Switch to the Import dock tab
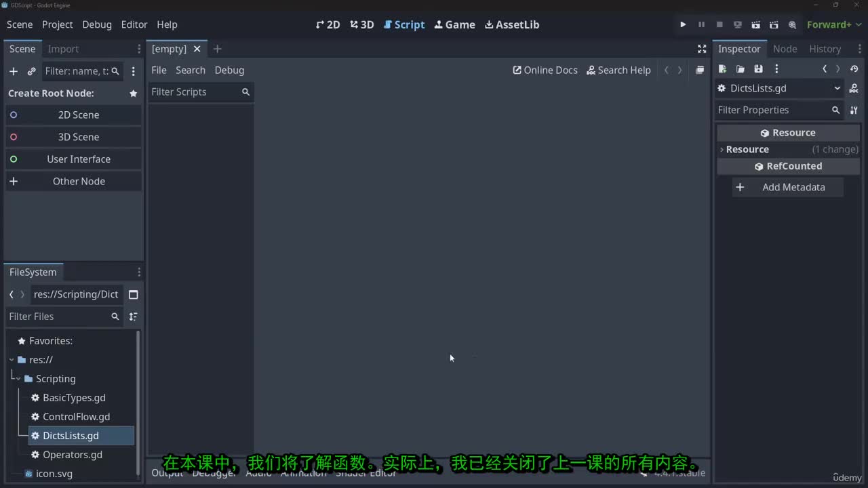This screenshot has width=868, height=488. coord(63,49)
